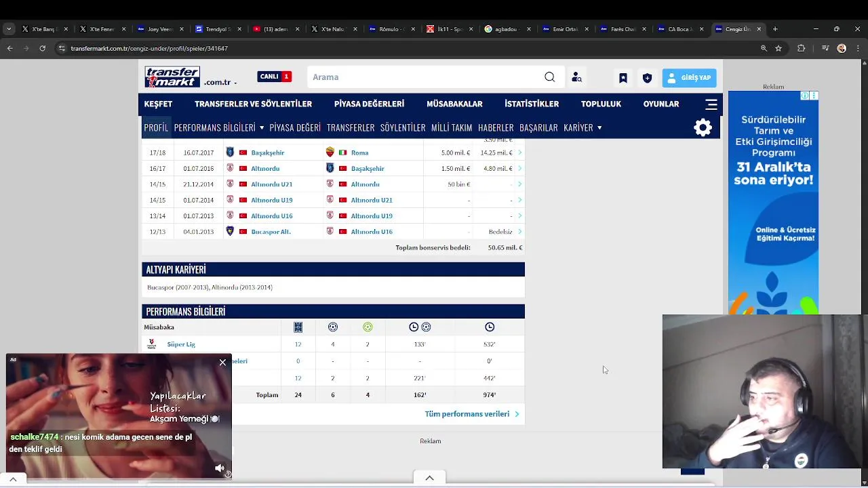This screenshot has height=488, width=868.
Task: Open the MÜSABAKALAR menu
Action: pos(454,104)
